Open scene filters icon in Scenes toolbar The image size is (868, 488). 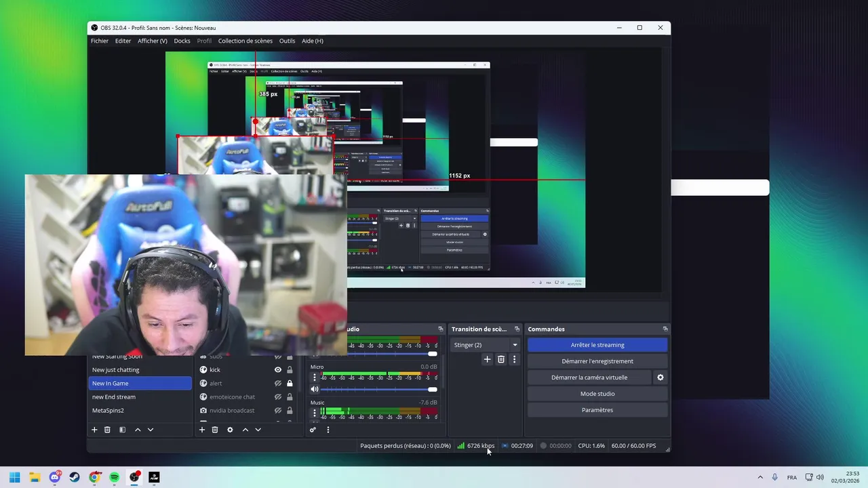122,430
